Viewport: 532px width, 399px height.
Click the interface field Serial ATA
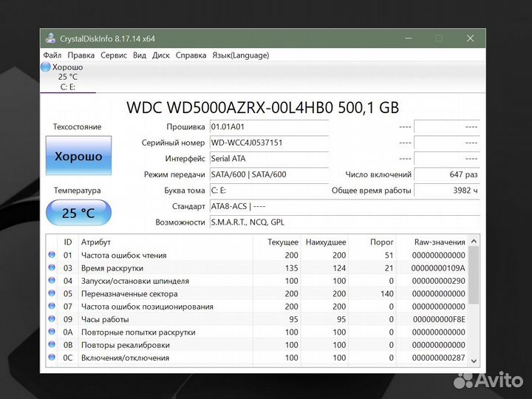[x=269, y=159]
